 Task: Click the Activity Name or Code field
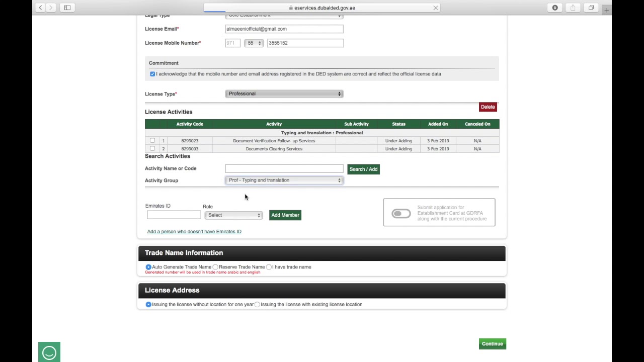click(284, 168)
